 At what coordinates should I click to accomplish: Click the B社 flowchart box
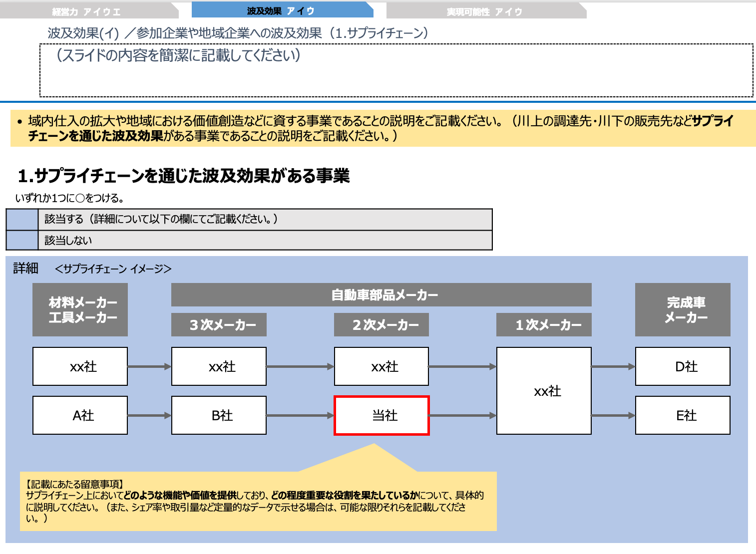[219, 415]
